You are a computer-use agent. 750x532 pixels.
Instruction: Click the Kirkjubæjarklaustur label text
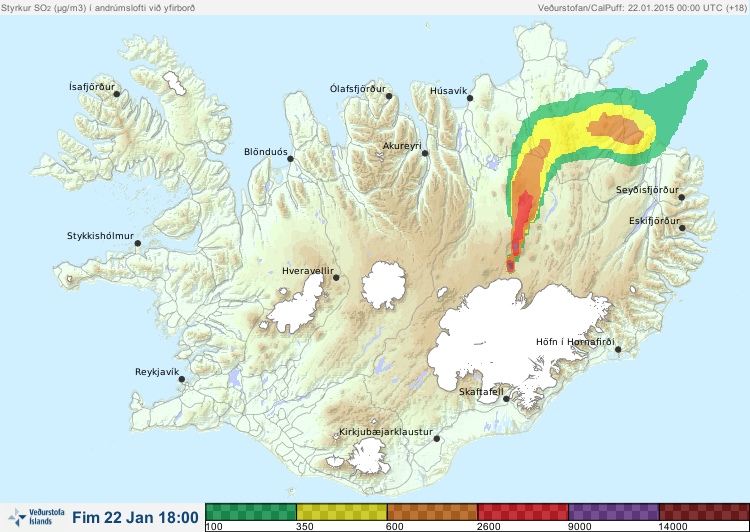click(x=386, y=432)
